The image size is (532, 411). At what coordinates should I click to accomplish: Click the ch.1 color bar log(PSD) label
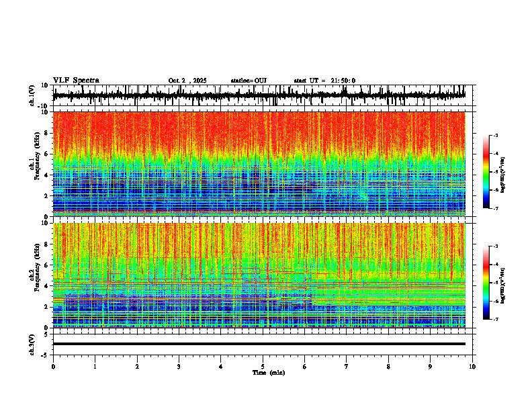(503, 175)
